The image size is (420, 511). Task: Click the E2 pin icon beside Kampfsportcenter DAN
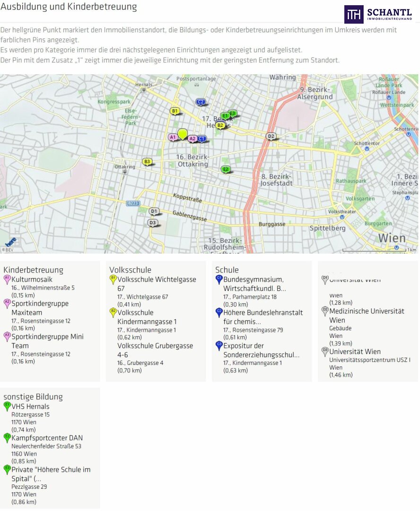coord(7,438)
